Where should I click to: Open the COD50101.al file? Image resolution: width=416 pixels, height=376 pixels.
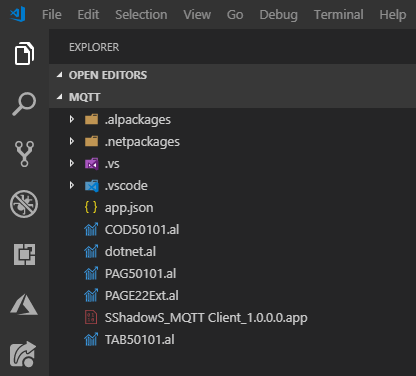(142, 230)
